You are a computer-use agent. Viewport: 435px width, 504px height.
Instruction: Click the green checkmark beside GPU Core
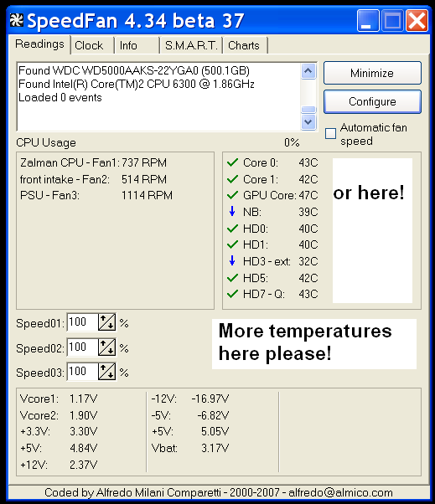click(x=232, y=195)
